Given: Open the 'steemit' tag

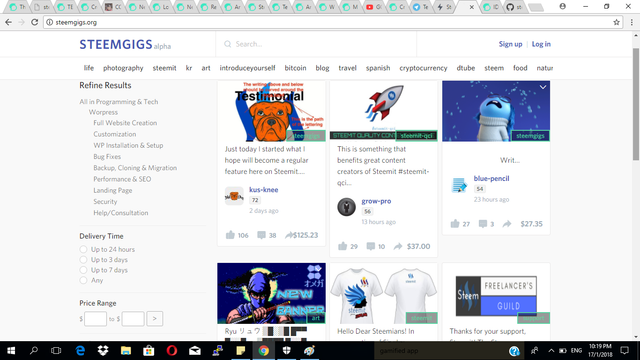Looking at the screenshot, I should pyautogui.click(x=164, y=68).
